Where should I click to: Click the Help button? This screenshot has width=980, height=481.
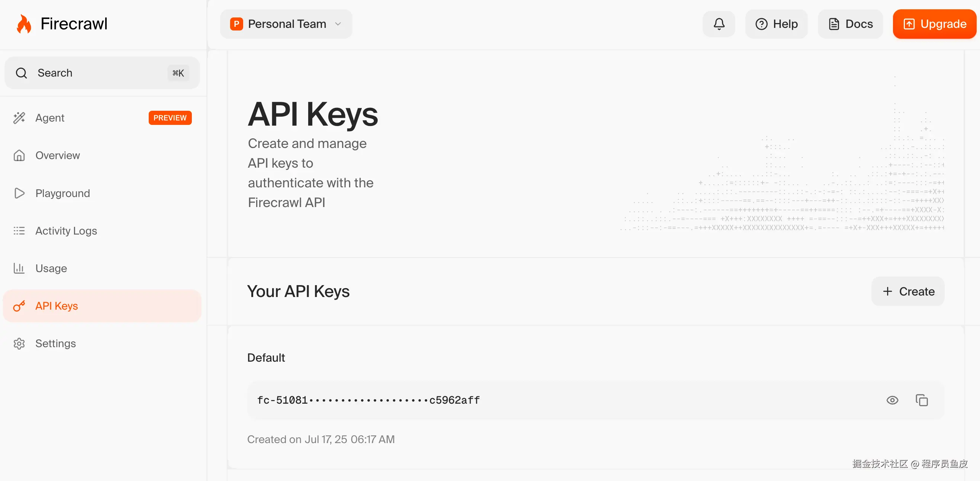776,24
